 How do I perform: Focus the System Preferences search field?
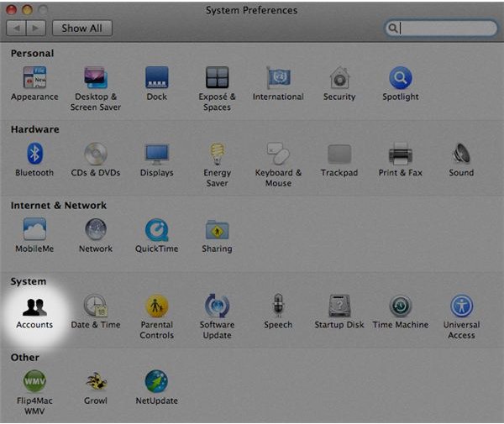[x=441, y=29]
